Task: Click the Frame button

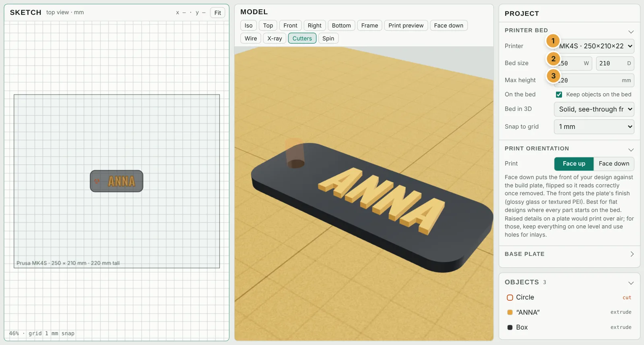Action: click(x=369, y=25)
